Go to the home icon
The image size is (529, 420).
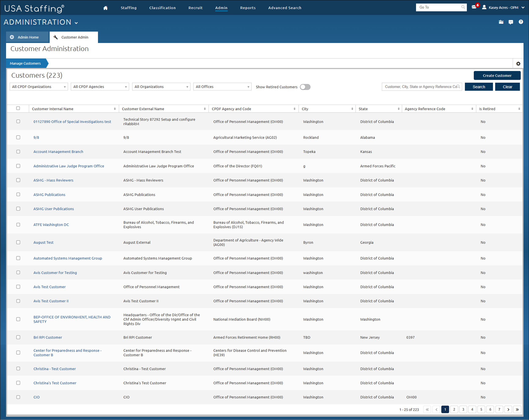pos(106,8)
